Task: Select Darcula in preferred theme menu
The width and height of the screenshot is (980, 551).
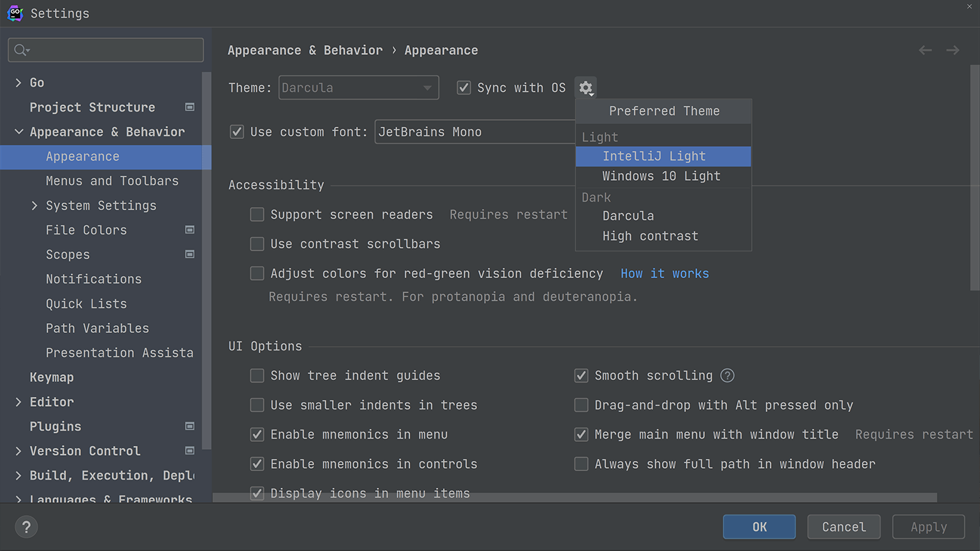Action: click(x=663, y=216)
